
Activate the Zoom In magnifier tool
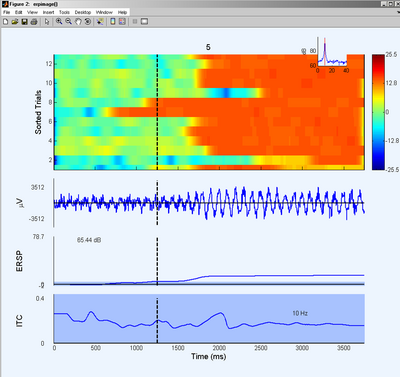59,22
